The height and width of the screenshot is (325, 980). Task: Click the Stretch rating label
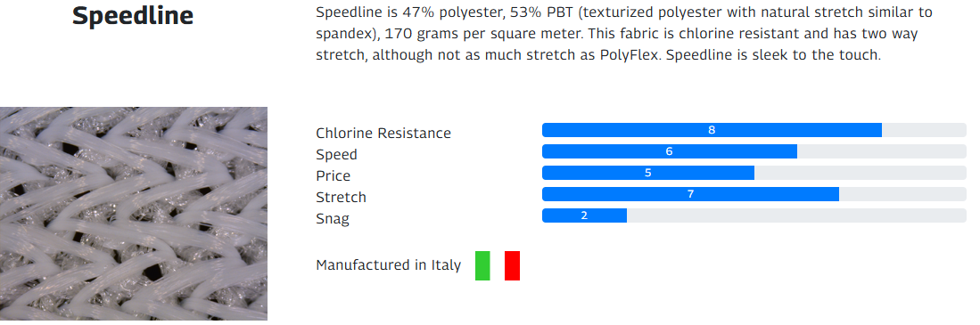[x=341, y=197]
